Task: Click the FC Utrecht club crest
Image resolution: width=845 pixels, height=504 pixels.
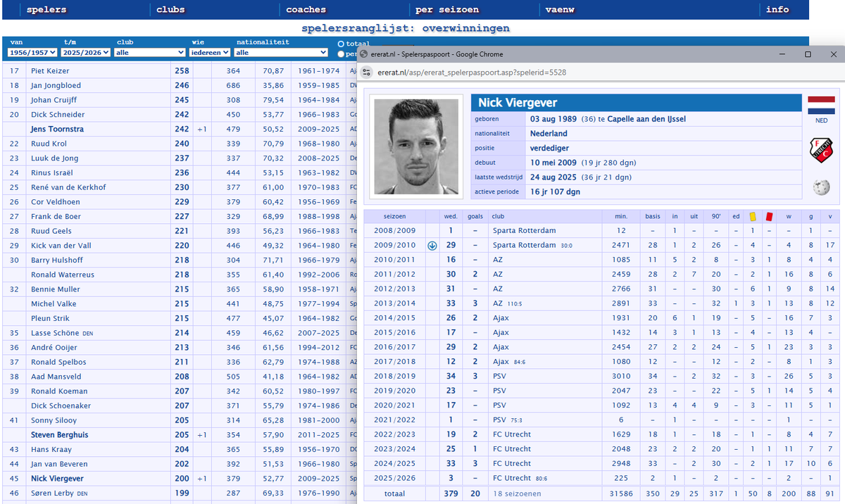Action: [x=821, y=151]
